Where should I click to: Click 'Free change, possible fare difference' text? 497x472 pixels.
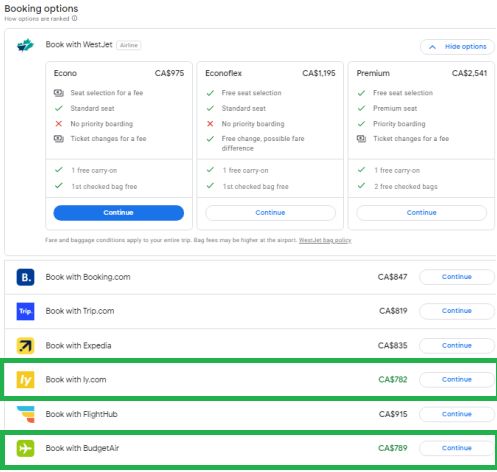point(263,143)
